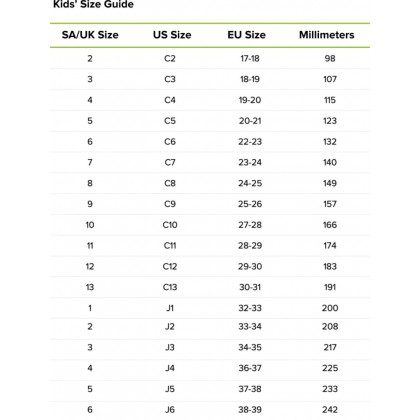Click the Millimeters column header

click(327, 35)
